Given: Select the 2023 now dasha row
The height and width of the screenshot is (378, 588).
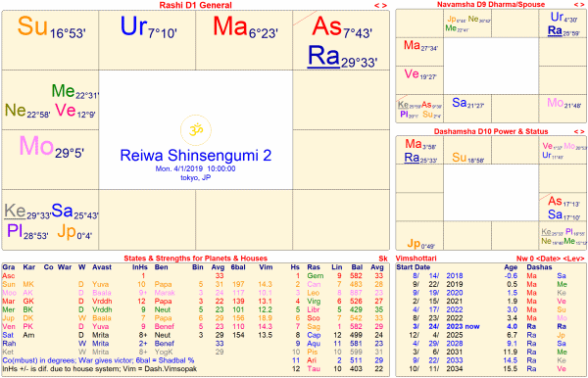Looking at the screenshot, I should [491, 326].
